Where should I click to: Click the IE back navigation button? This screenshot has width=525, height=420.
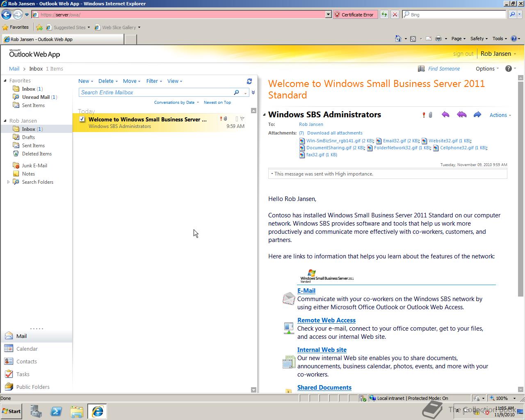click(x=6, y=14)
